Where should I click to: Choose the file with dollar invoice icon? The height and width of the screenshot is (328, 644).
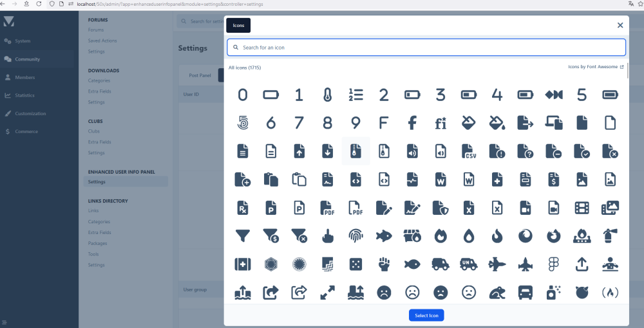pyautogui.click(x=554, y=179)
